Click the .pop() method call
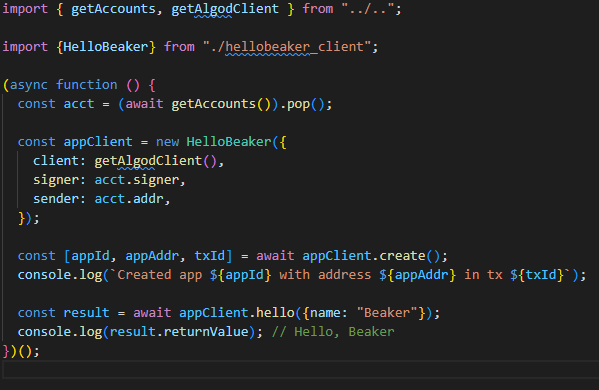 point(302,104)
